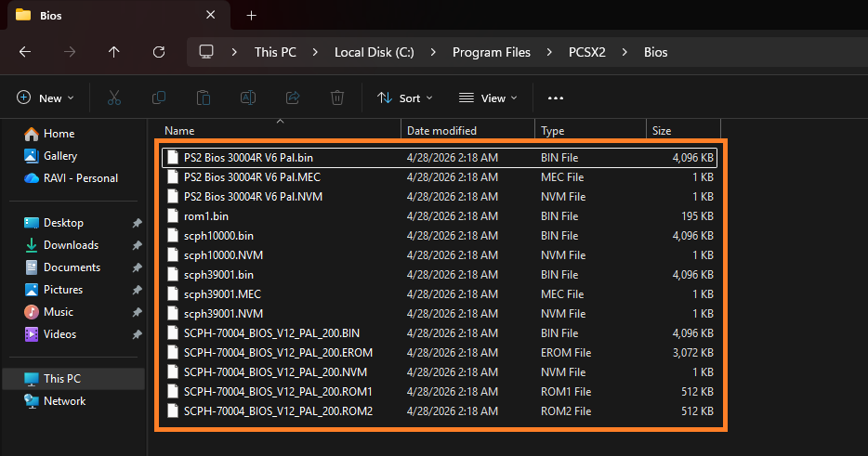Select SCPH-70004_BIOS_V12_PAL_200.ROM2

[x=440, y=411]
